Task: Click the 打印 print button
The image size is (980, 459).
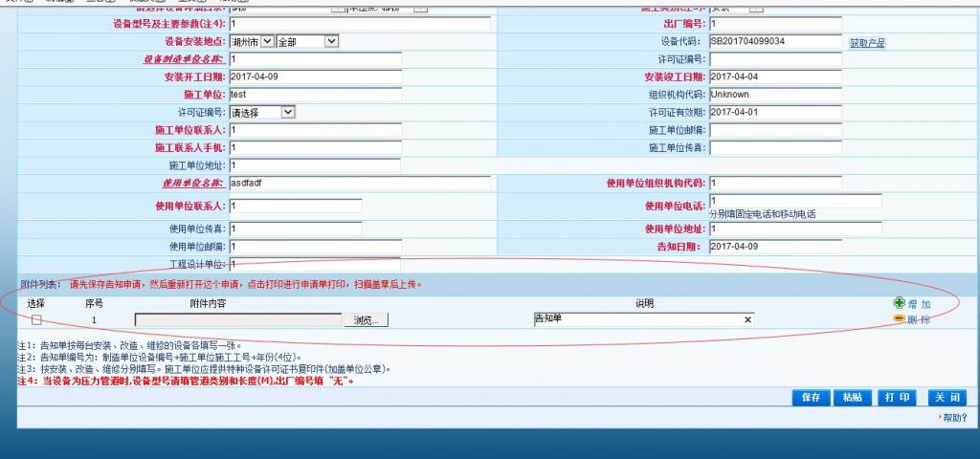Action: tap(897, 398)
